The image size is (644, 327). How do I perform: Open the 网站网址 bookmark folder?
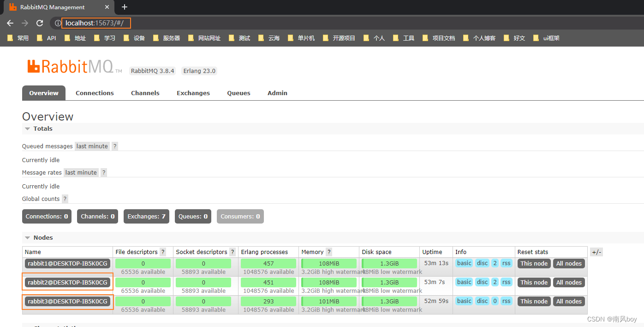pos(204,38)
